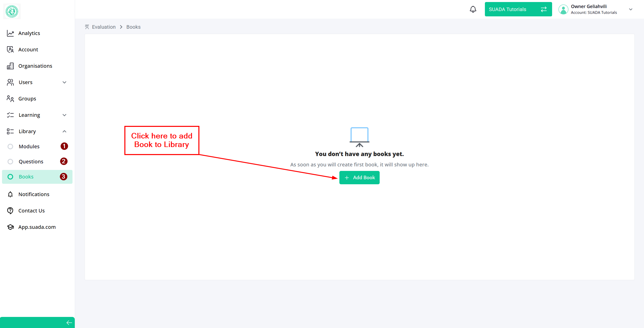Click the Evaluation breadcrumb link
This screenshot has height=328, width=644.
click(x=103, y=27)
